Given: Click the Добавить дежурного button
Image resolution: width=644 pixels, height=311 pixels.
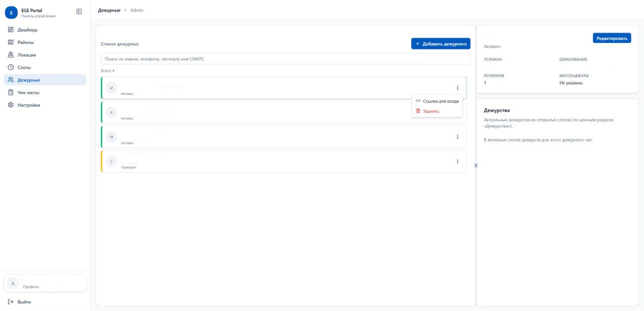Looking at the screenshot, I should pos(441,43).
